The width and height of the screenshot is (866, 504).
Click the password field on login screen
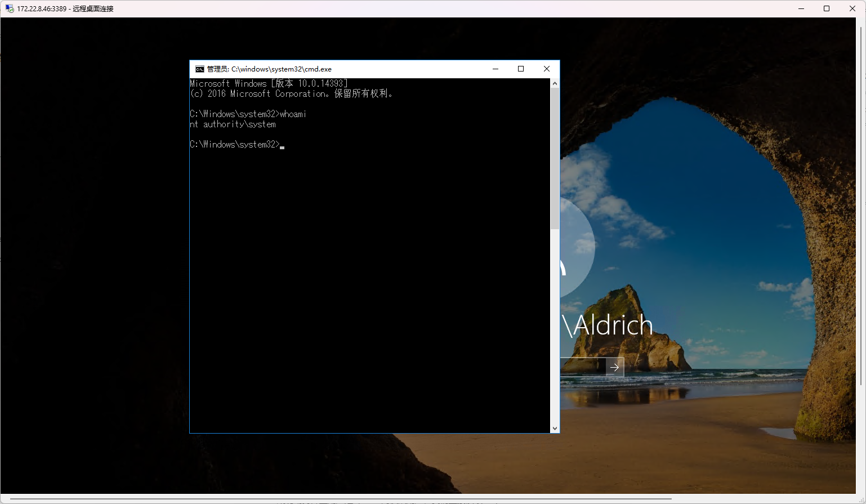pos(583,367)
